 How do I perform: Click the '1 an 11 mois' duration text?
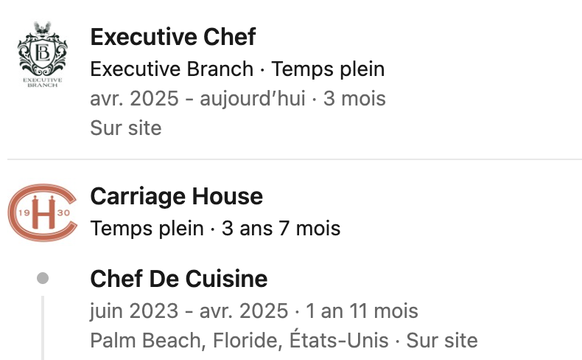(x=362, y=311)
